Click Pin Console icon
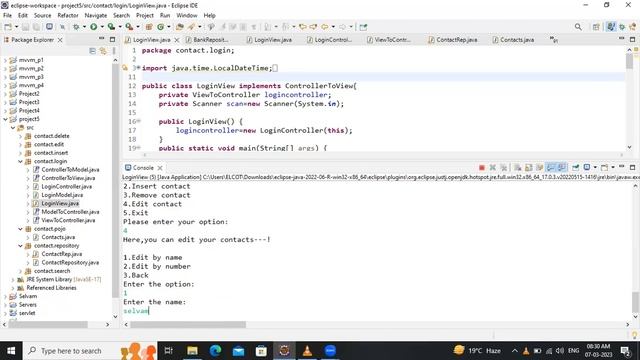 point(576,168)
